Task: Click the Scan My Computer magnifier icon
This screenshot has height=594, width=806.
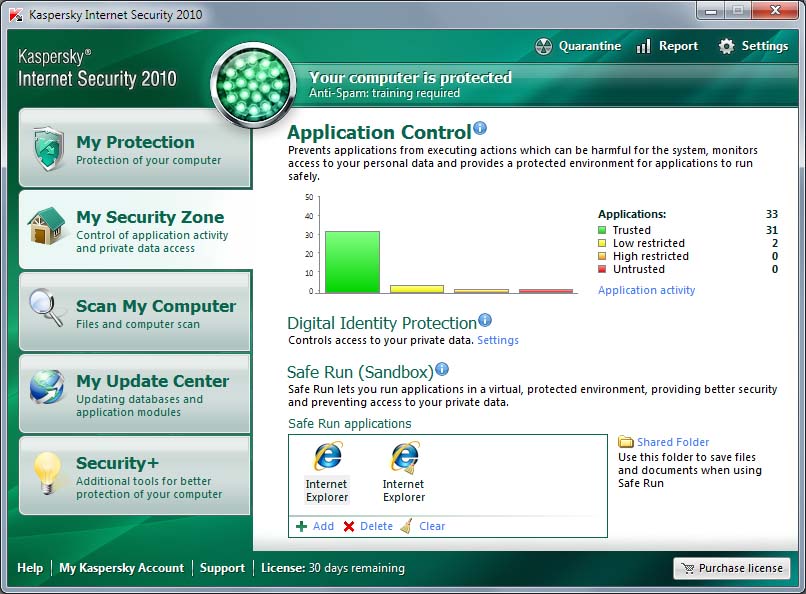Action: pos(46,308)
